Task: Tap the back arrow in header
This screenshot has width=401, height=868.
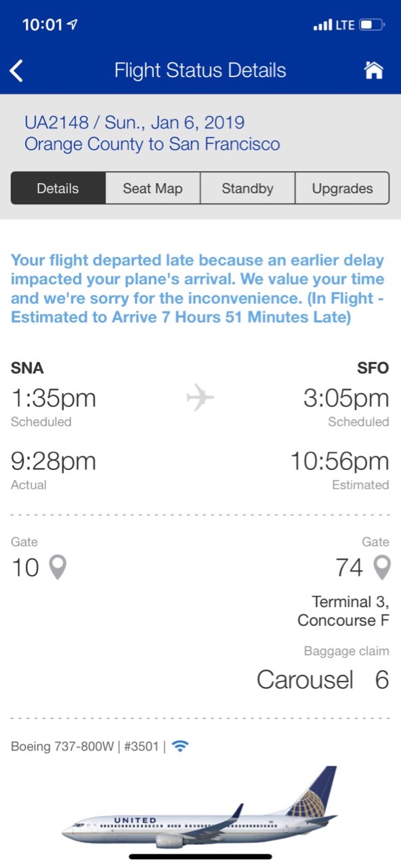Action: (17, 71)
